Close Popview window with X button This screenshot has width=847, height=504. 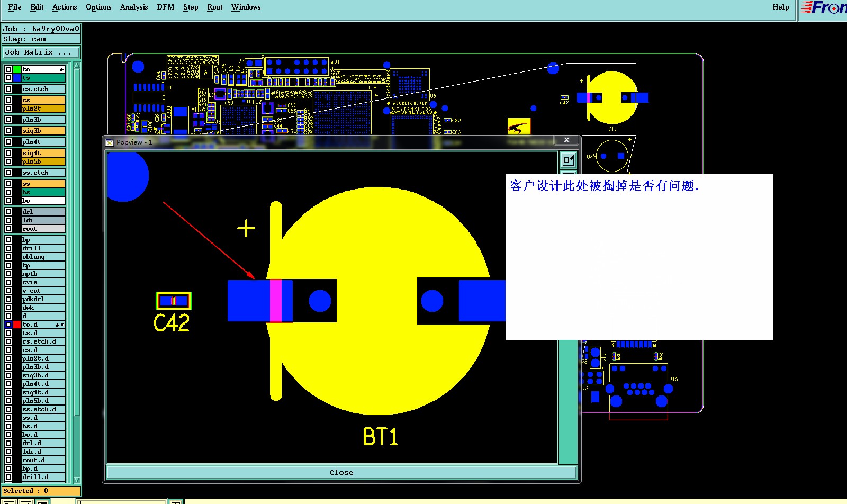pos(566,140)
